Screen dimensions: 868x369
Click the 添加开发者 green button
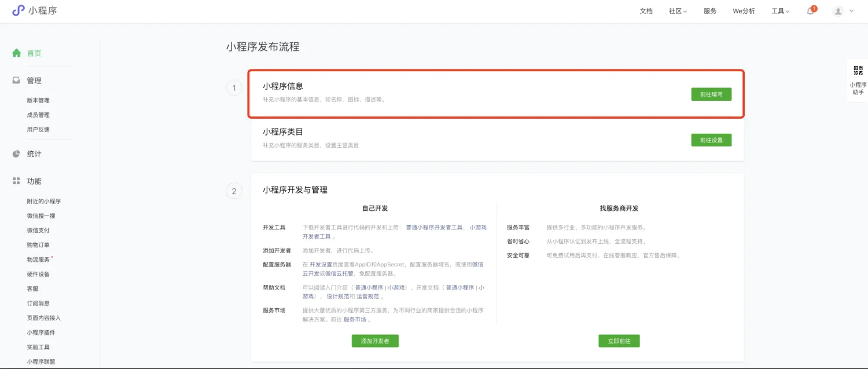(x=375, y=341)
